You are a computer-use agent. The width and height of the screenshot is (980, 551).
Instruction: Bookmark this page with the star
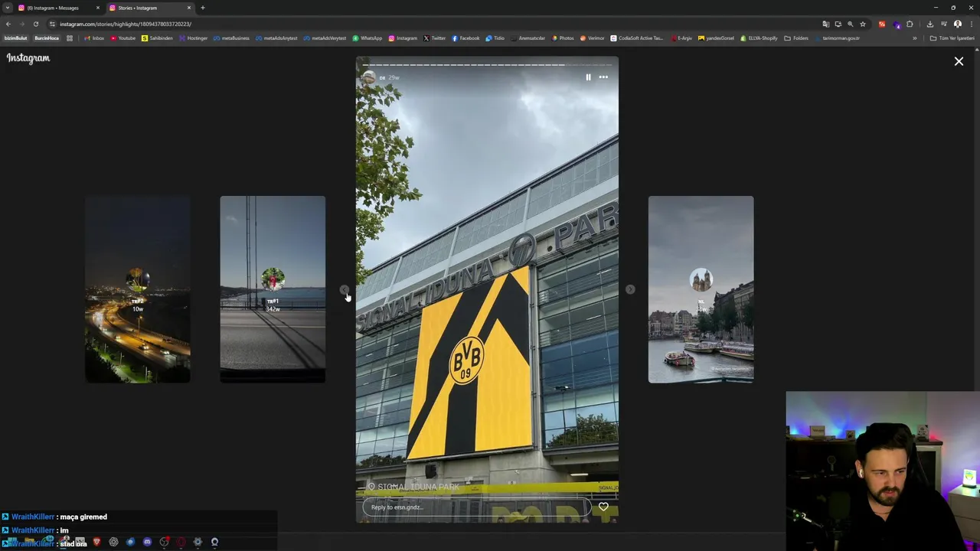pyautogui.click(x=863, y=24)
